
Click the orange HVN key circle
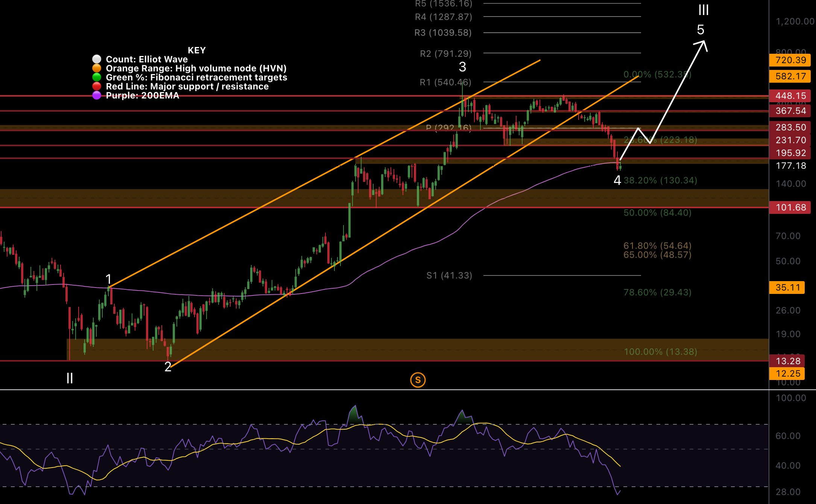tap(97, 68)
